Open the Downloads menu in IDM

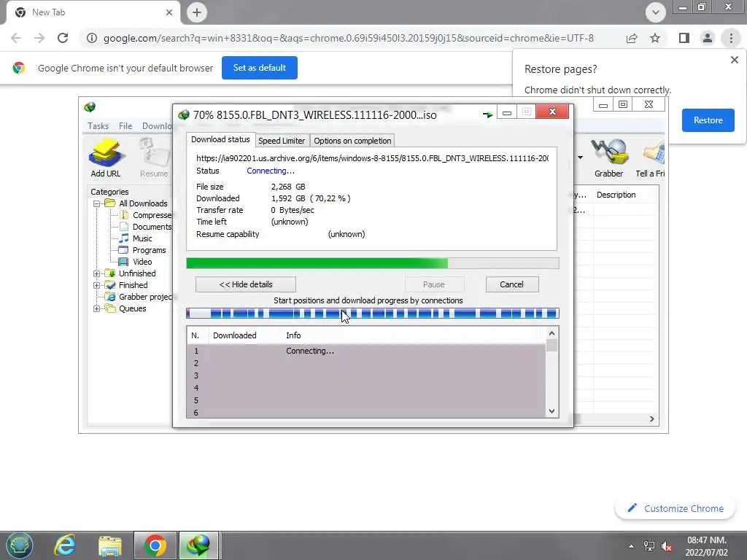click(157, 125)
